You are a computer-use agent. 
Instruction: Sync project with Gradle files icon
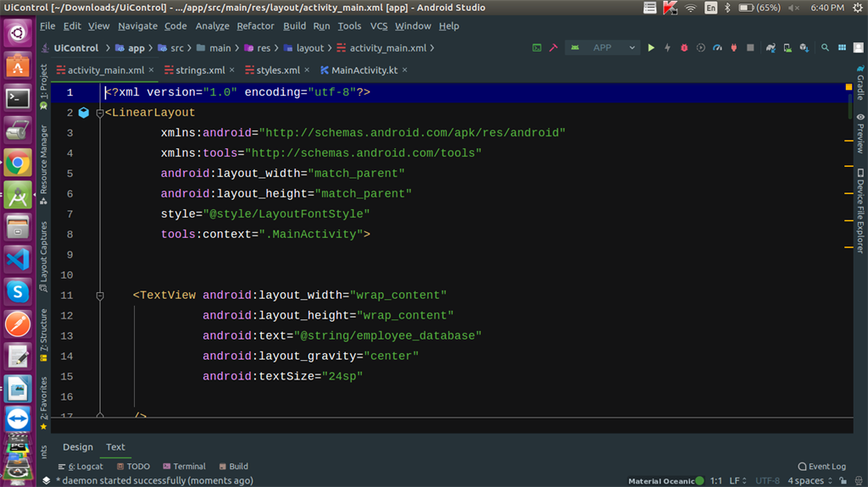pos(771,48)
